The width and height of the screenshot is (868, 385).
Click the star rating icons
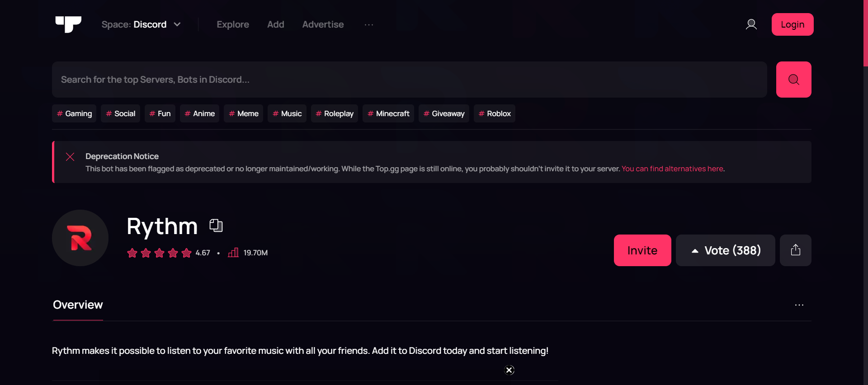(x=159, y=253)
